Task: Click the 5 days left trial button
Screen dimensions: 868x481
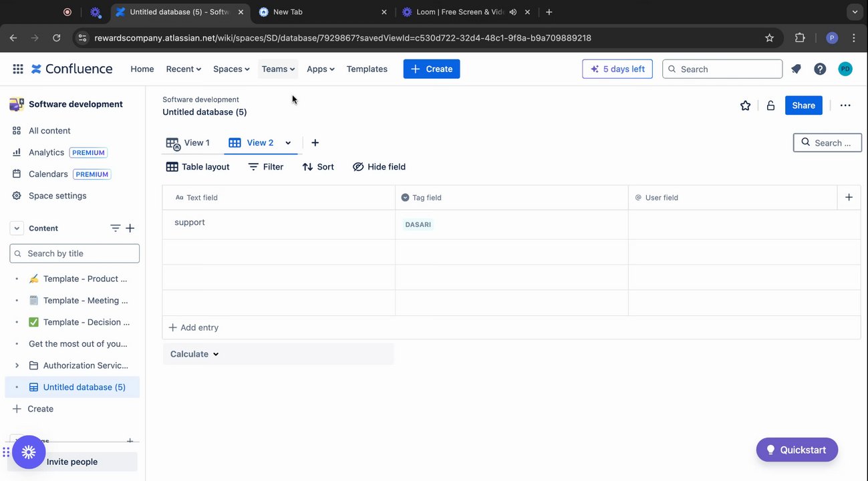Action: [617, 69]
